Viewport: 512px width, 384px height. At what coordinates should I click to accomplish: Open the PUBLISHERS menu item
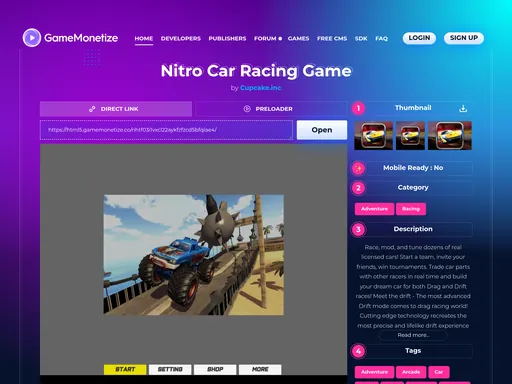coord(227,38)
